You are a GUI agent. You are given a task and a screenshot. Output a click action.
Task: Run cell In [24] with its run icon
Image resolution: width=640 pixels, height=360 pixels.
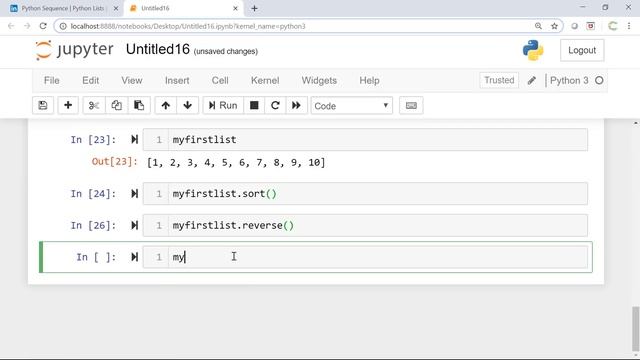coord(134,193)
